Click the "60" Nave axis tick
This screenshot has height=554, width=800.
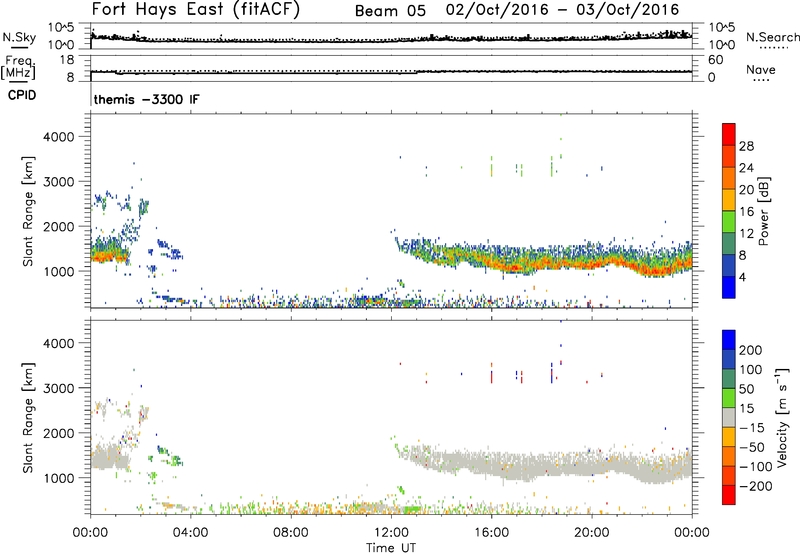click(x=715, y=60)
